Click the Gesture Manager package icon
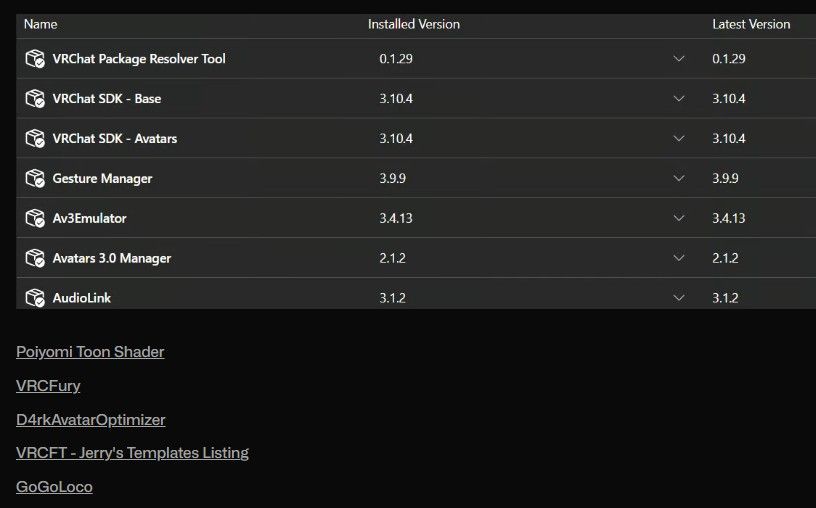This screenshot has width=816, height=508. click(x=35, y=178)
